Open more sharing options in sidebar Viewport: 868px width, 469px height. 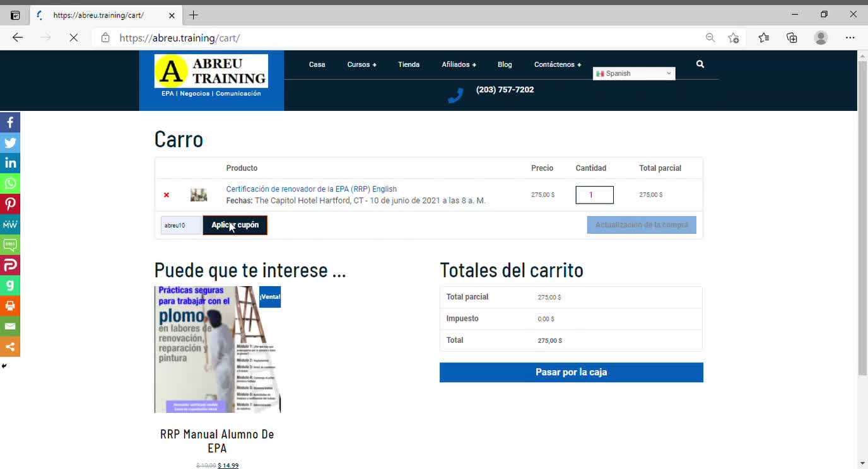[10, 347]
